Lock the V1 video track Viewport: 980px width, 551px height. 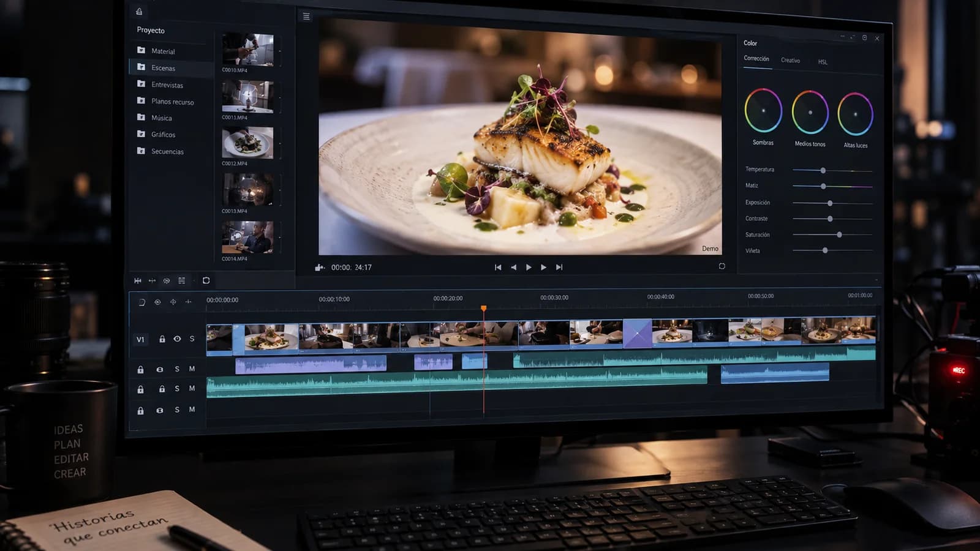pyautogui.click(x=162, y=339)
